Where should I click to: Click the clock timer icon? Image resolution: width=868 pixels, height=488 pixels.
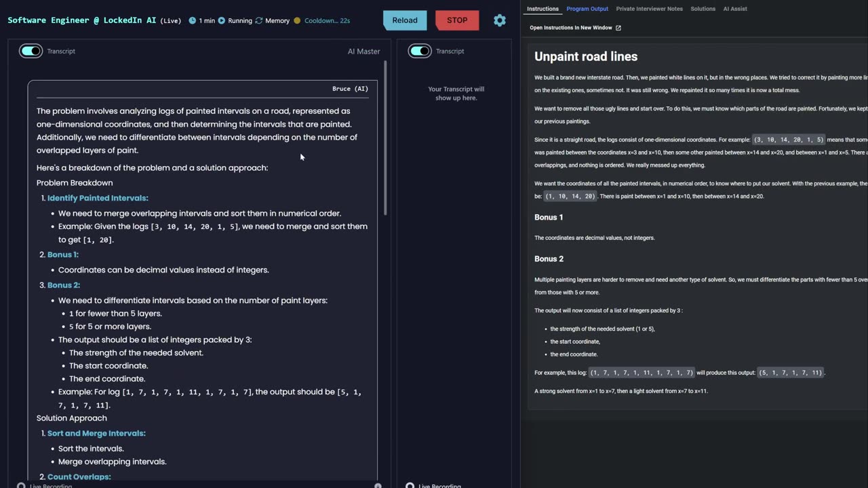(193, 21)
